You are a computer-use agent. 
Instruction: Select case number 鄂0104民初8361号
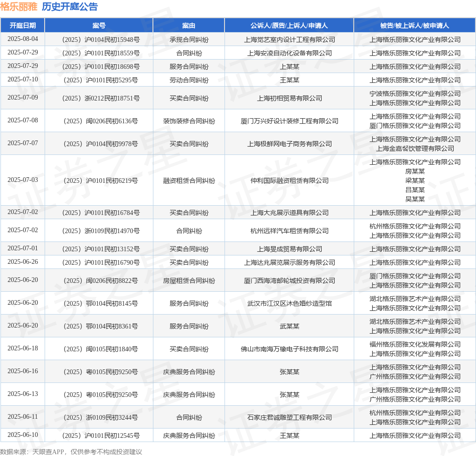(101, 326)
